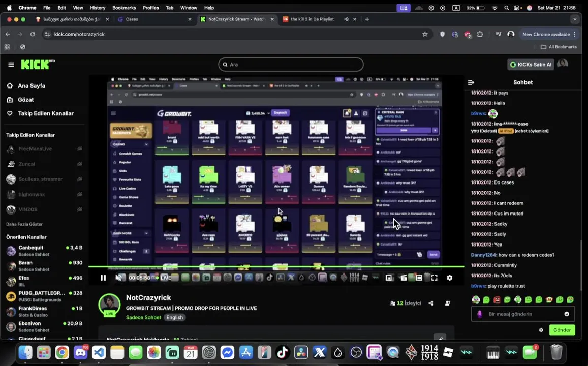Click the purple chat identity icon
The width and height of the screenshot is (588, 366).
coord(480,314)
